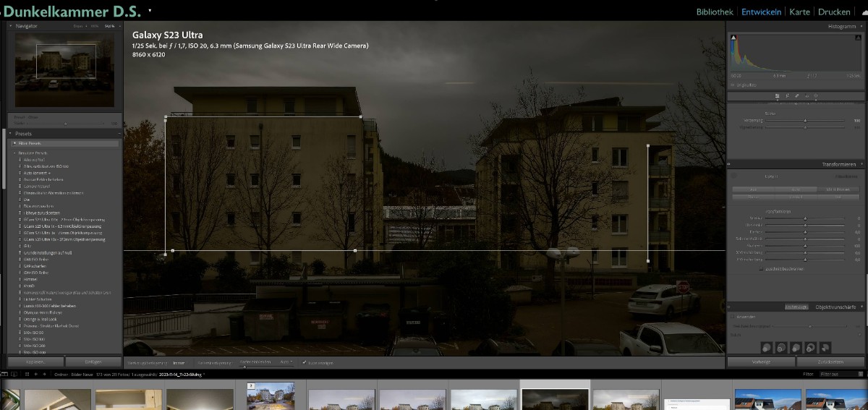Open the Masking tool icon

pos(817,95)
